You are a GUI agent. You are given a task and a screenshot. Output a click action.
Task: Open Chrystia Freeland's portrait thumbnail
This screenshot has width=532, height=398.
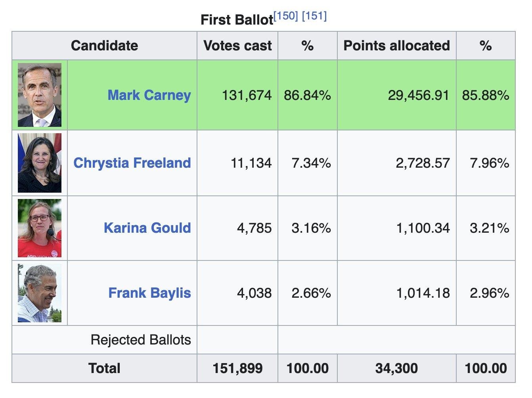click(40, 163)
